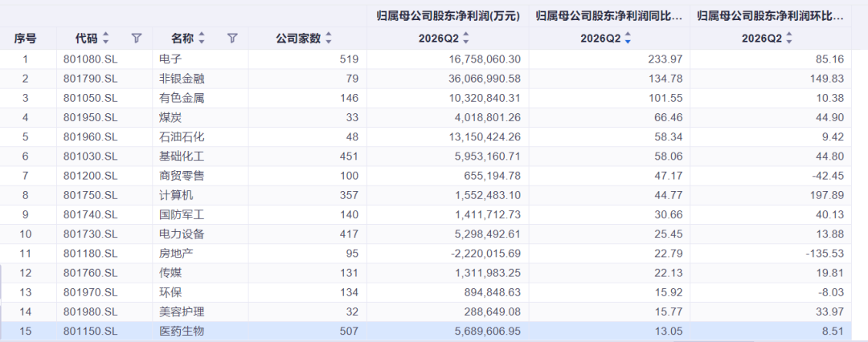Click code 801150.SL
Viewport: 868px width, 342px height.
coord(90,331)
